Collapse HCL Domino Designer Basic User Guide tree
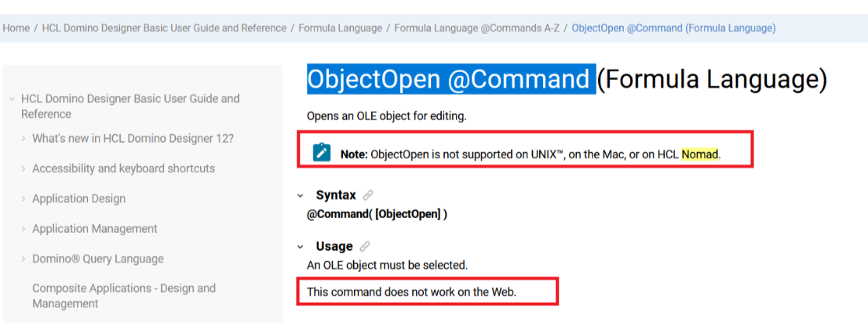The height and width of the screenshot is (323, 868). pyautogui.click(x=13, y=99)
